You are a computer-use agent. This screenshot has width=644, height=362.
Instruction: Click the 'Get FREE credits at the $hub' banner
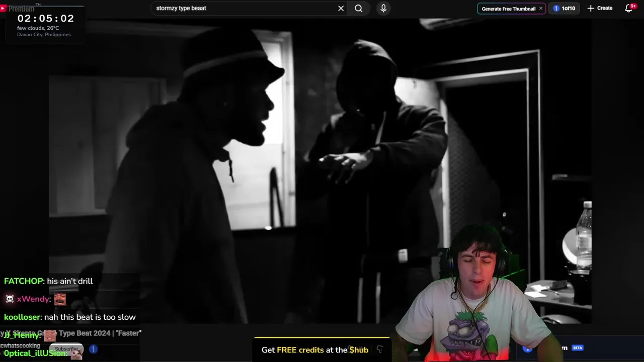click(x=322, y=350)
